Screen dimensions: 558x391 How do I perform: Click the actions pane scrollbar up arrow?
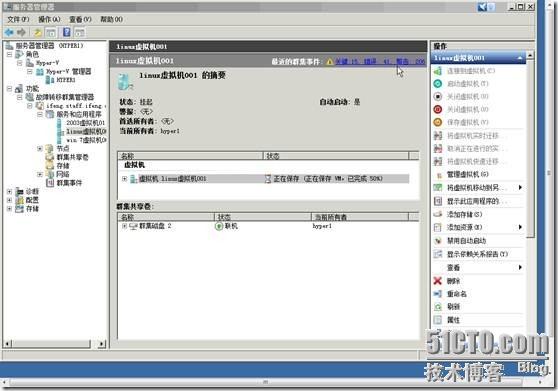point(530,55)
